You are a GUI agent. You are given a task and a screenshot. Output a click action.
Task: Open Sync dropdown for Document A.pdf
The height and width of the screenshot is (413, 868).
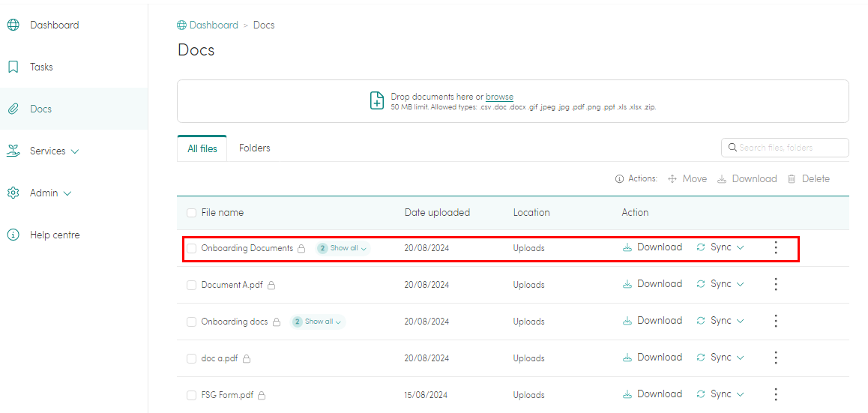pyautogui.click(x=720, y=284)
